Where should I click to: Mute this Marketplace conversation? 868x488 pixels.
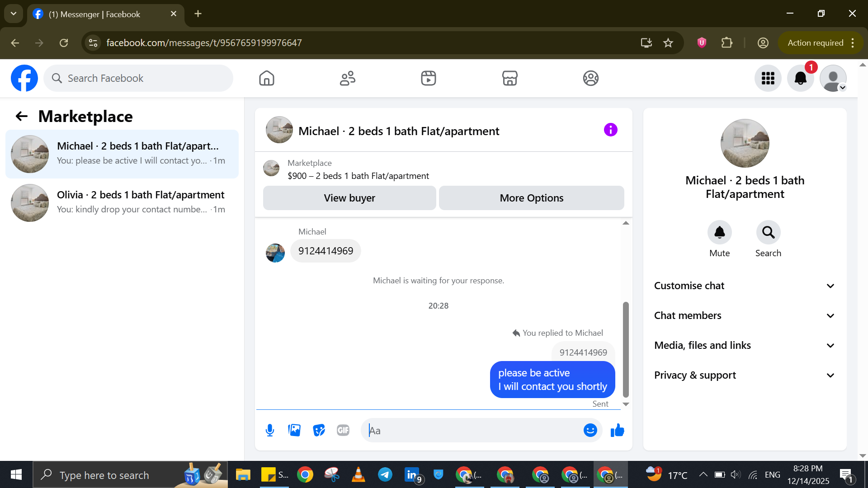719,233
